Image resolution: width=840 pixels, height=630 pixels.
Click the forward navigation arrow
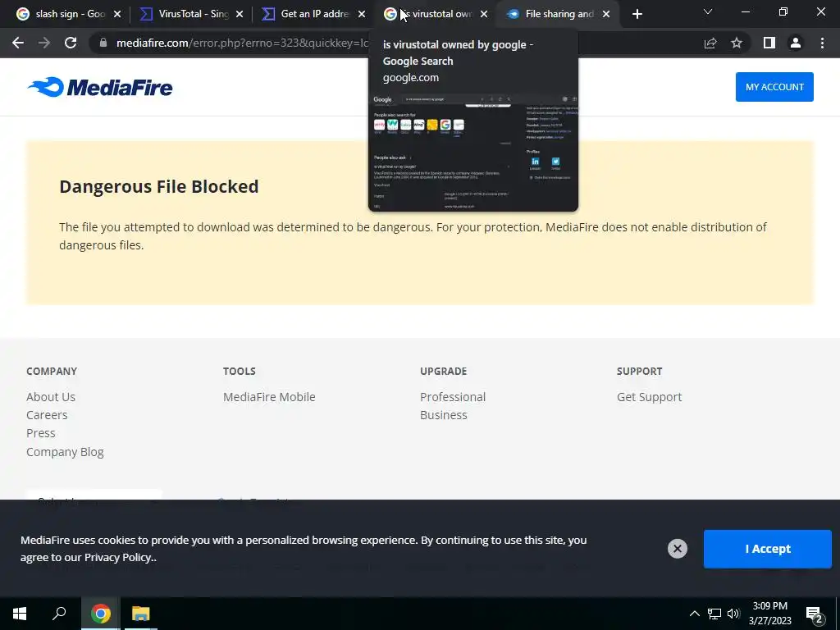click(44, 43)
